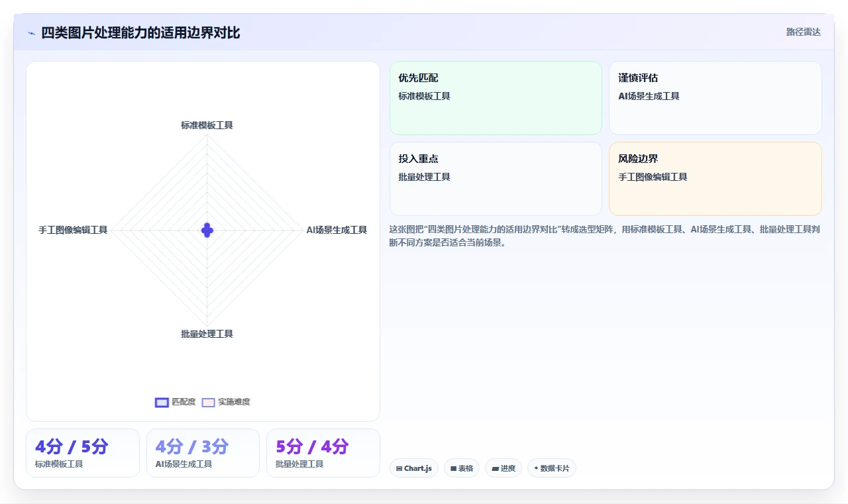Click the radar chart center data point

tap(207, 230)
